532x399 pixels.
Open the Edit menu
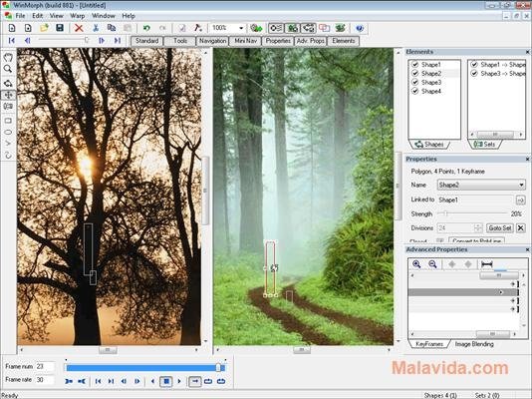point(37,16)
